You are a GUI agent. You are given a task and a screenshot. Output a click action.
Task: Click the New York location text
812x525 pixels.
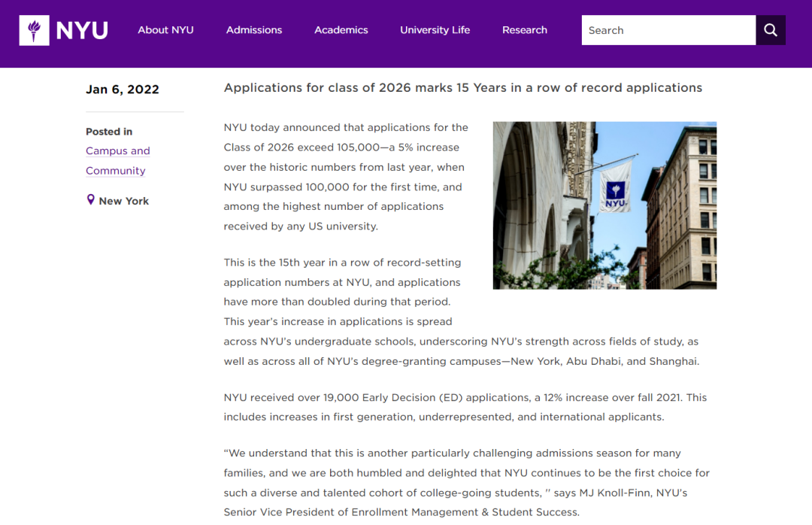coord(124,201)
